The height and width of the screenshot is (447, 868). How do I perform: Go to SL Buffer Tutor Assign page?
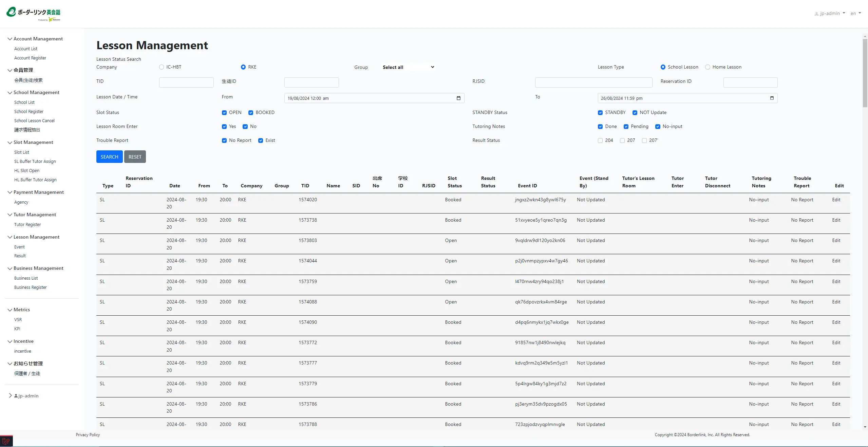[x=35, y=161]
